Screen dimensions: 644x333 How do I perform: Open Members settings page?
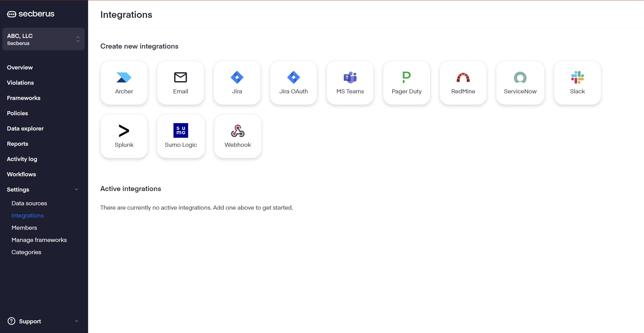[24, 228]
